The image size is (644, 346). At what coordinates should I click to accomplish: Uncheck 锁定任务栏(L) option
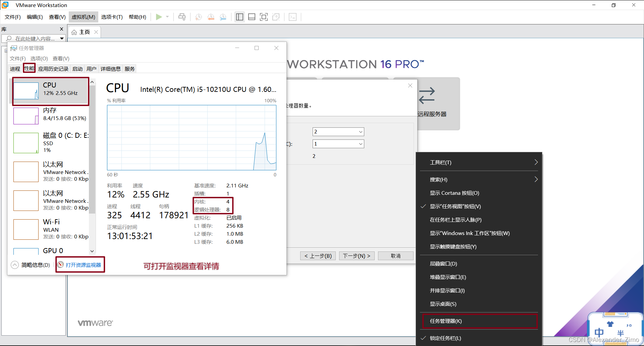[x=479, y=338]
